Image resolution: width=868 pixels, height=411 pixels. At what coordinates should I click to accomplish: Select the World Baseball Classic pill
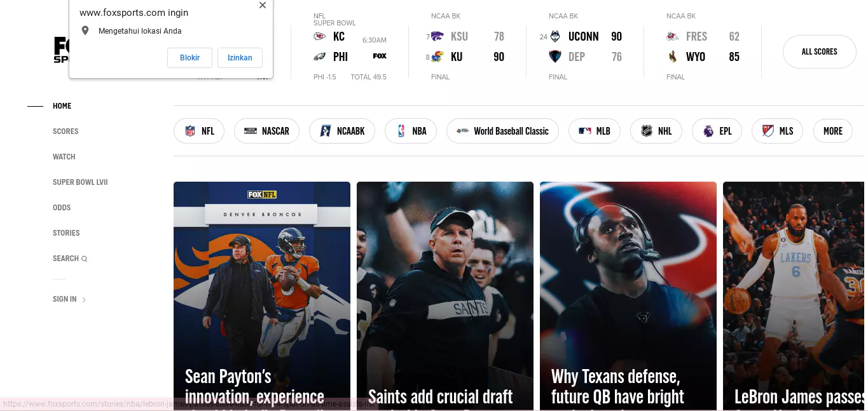502,131
